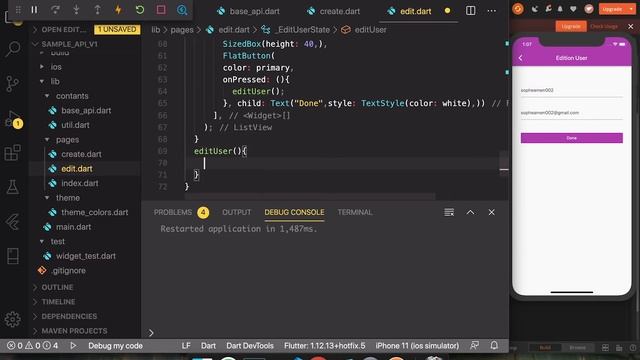Click the Step Out debug button
The height and width of the screenshot is (360, 640).
click(x=97, y=10)
